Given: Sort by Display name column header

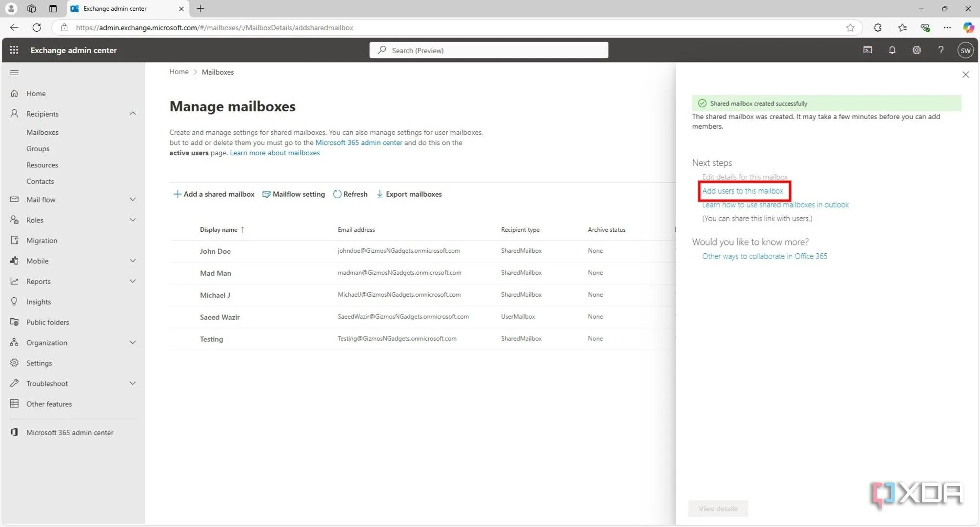Looking at the screenshot, I should (222, 229).
